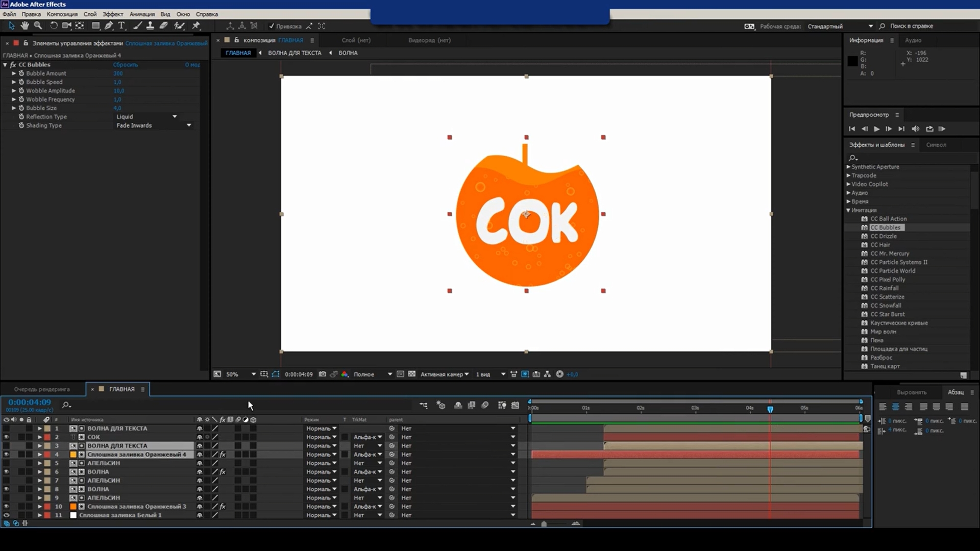Open the Эффект menu

(113, 14)
